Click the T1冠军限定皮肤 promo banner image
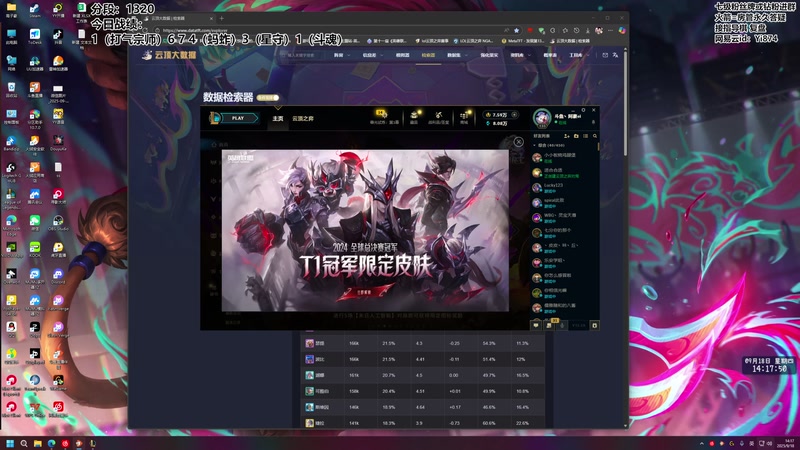 click(365, 230)
